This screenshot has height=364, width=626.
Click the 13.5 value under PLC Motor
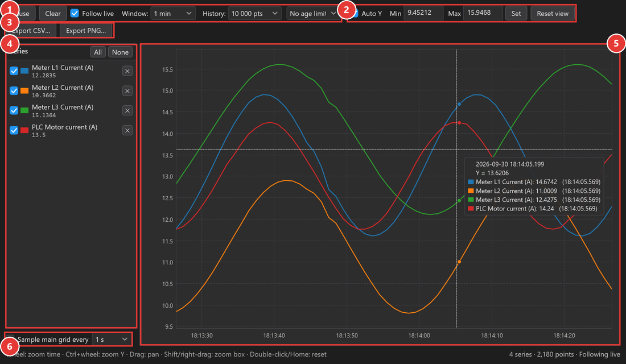click(x=39, y=135)
